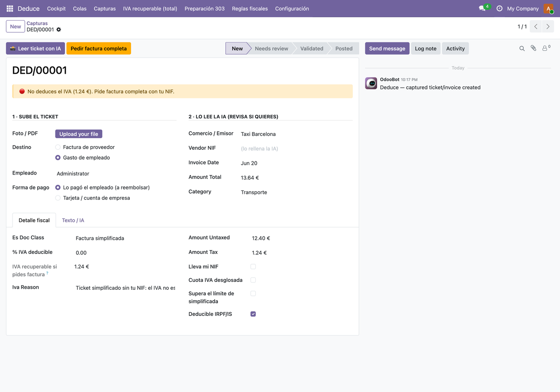Screen dimensions: 560x392
Task: Go to next record arrow
Action: (549, 27)
